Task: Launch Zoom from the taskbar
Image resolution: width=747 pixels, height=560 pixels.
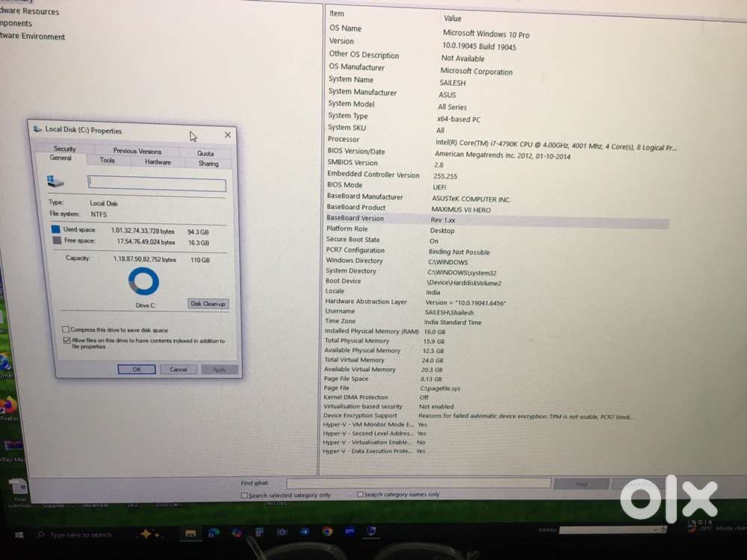Action: 349,531
